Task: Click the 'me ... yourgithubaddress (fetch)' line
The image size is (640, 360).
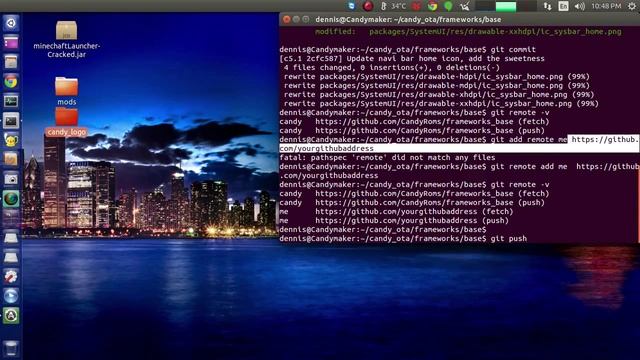Action: click(x=396, y=211)
